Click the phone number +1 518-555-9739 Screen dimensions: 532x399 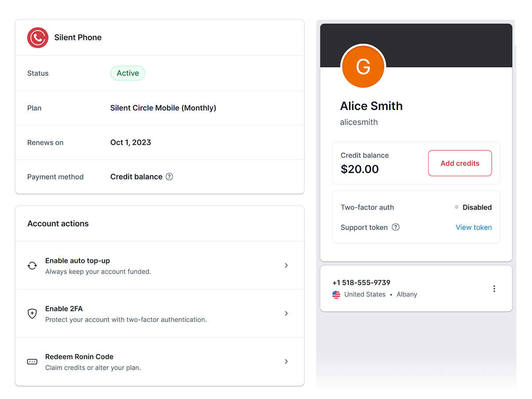361,282
